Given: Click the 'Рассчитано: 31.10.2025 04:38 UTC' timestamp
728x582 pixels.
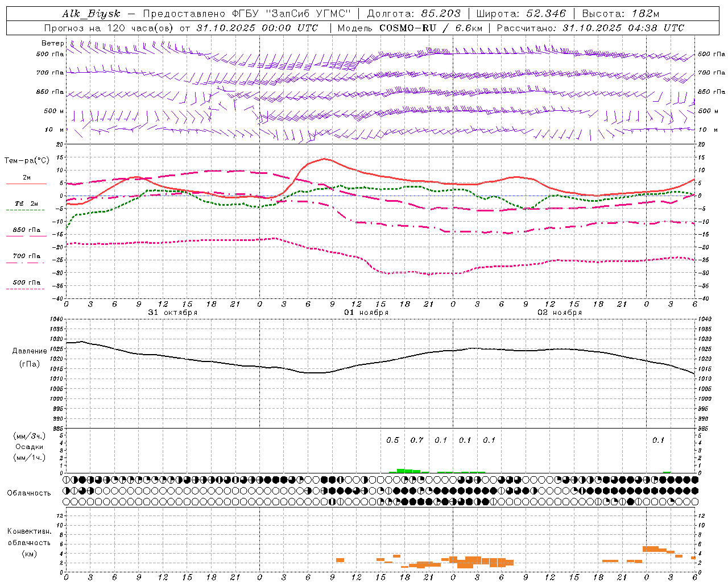Looking at the screenshot, I should pos(590,28).
